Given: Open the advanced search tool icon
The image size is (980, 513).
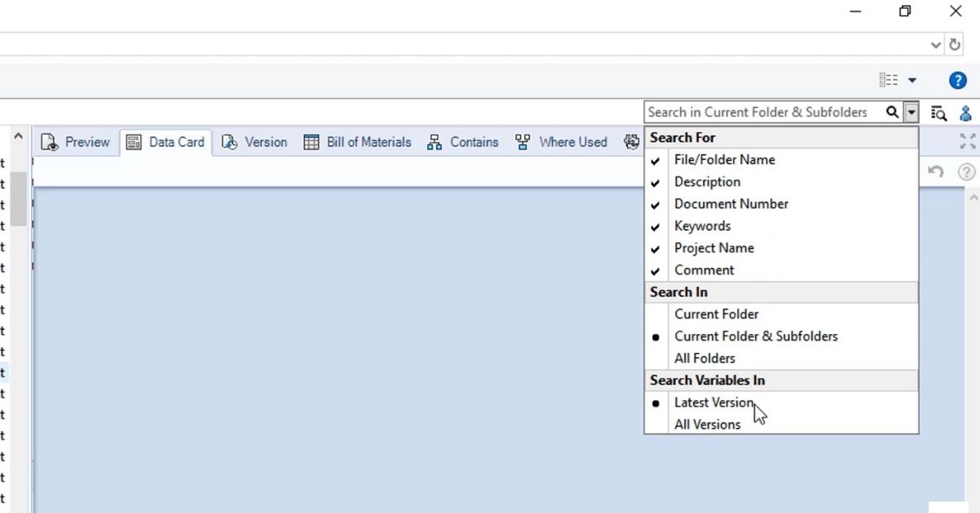Looking at the screenshot, I should pos(939,113).
